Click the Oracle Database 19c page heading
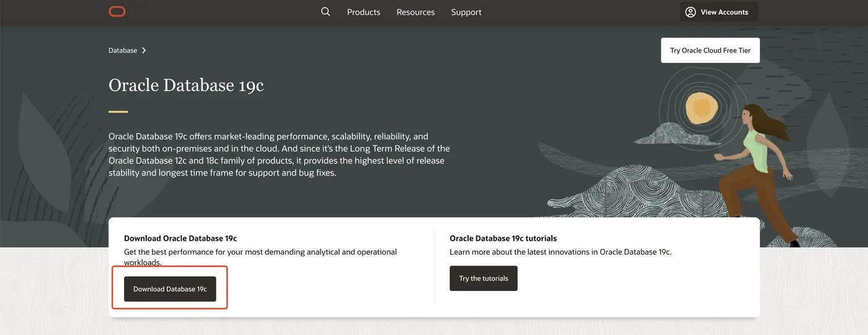This screenshot has width=868, height=335. point(186,85)
